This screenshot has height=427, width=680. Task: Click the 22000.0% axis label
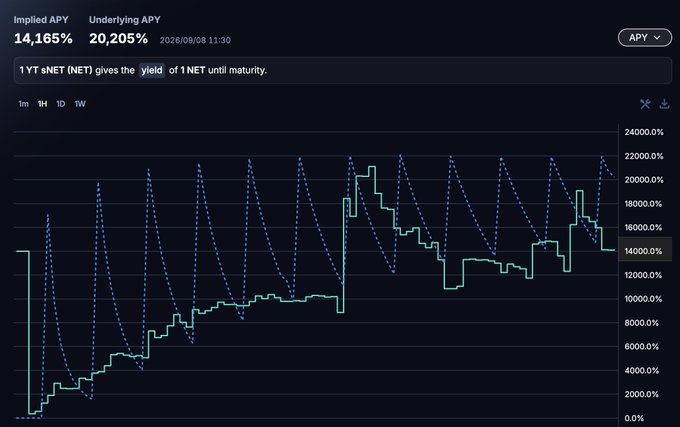644,156
